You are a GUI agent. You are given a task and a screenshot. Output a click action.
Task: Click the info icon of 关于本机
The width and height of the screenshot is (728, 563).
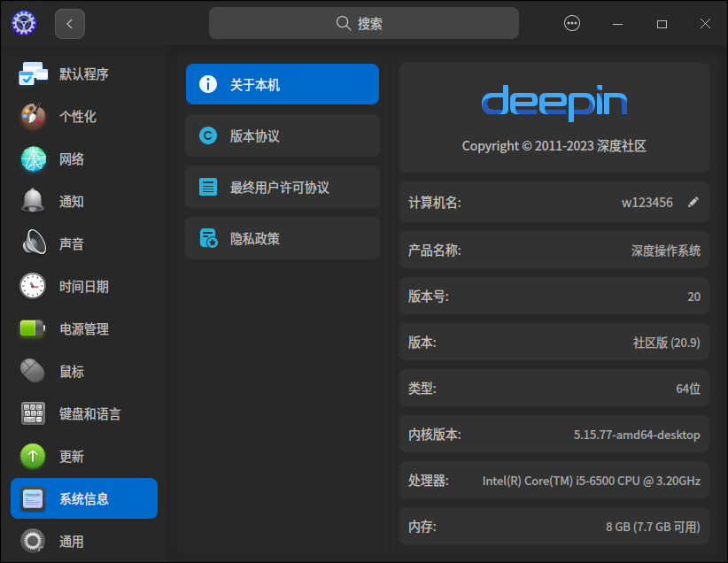pos(208,84)
